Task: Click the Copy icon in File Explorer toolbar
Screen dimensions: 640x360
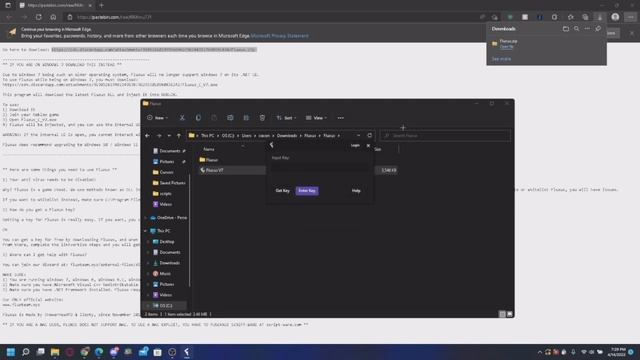Action: click(x=198, y=118)
